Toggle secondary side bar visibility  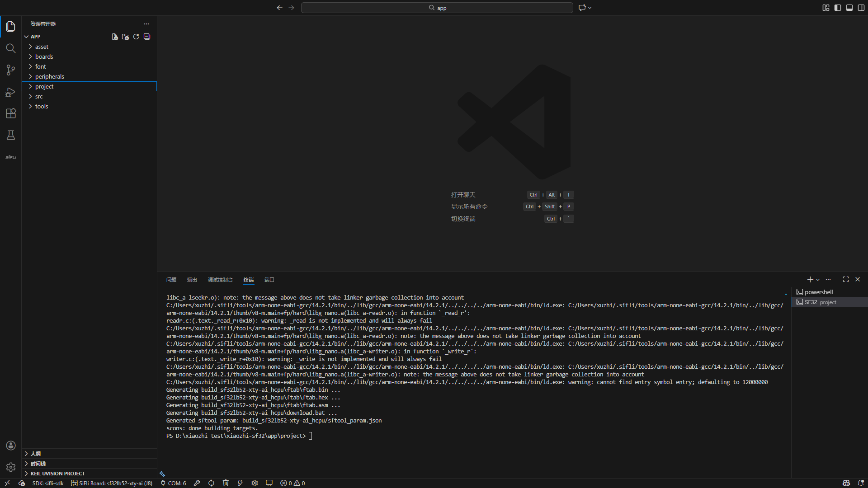coord(861,8)
